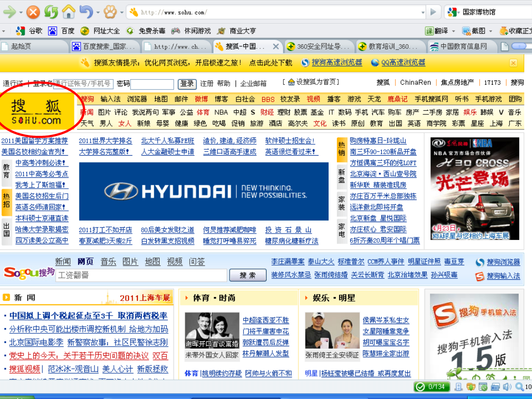This screenshot has width=532, height=399.
Task: Click the green 0/134 ad-block counter
Action: pos(432,387)
